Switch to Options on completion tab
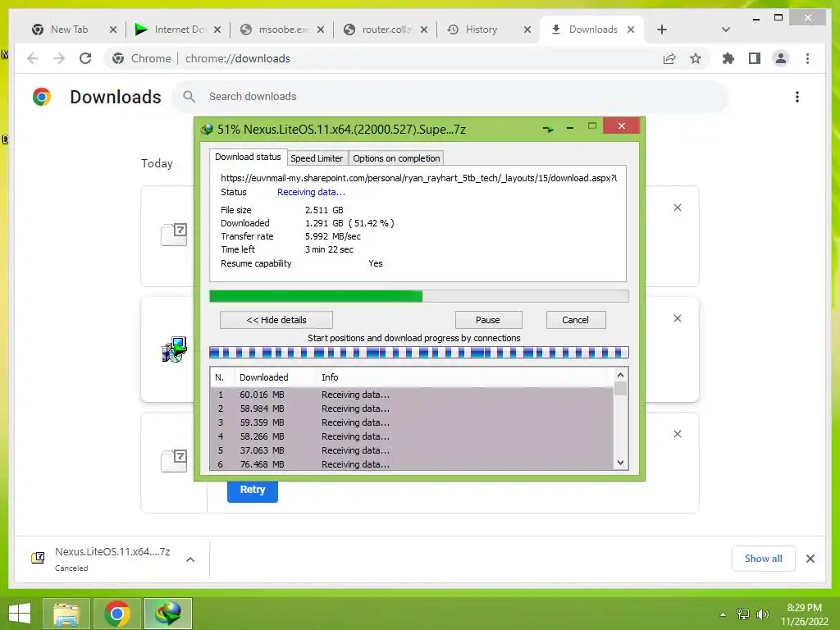The height and width of the screenshot is (630, 840). 396,158
